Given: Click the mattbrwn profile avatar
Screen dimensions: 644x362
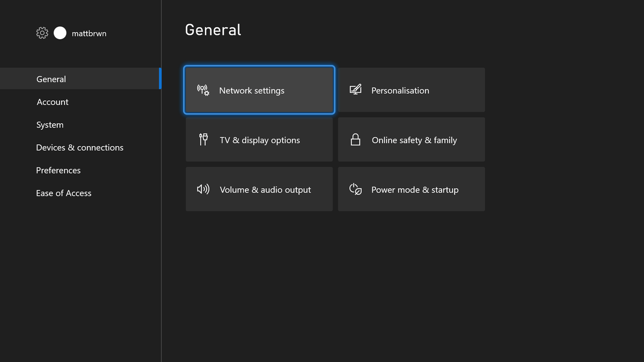Looking at the screenshot, I should (x=60, y=33).
